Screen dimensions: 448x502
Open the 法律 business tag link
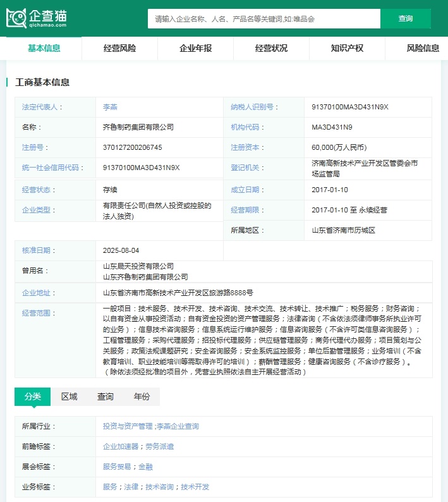[x=131, y=487]
